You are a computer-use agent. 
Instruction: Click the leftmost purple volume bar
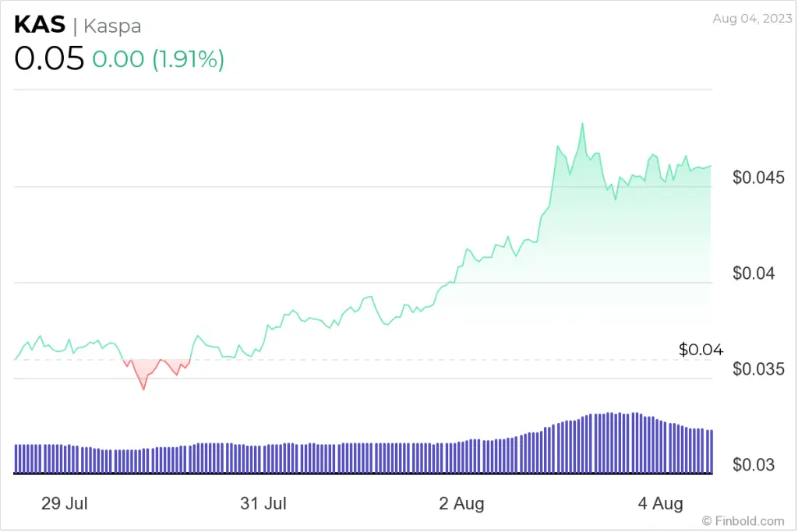16,459
